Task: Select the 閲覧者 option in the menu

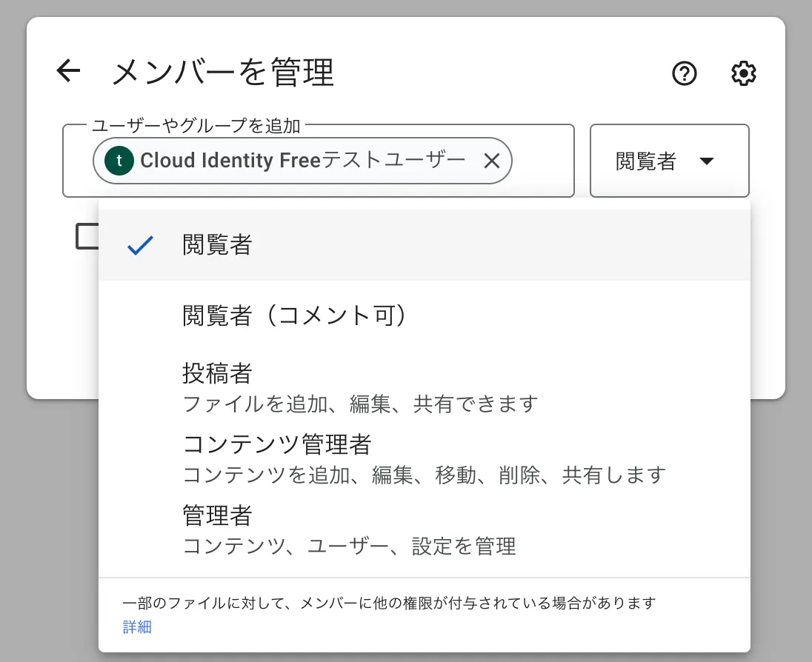Action: (217, 245)
